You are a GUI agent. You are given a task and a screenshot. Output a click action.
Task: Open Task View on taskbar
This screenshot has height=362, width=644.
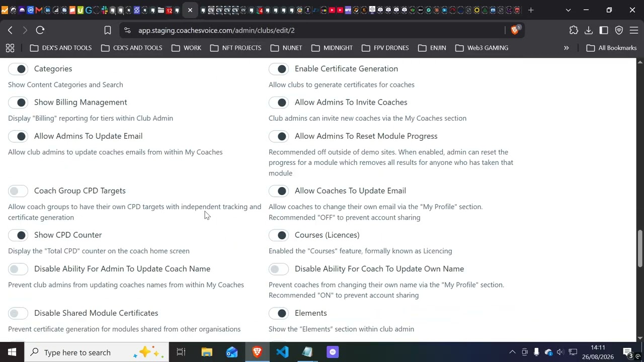(x=181, y=352)
